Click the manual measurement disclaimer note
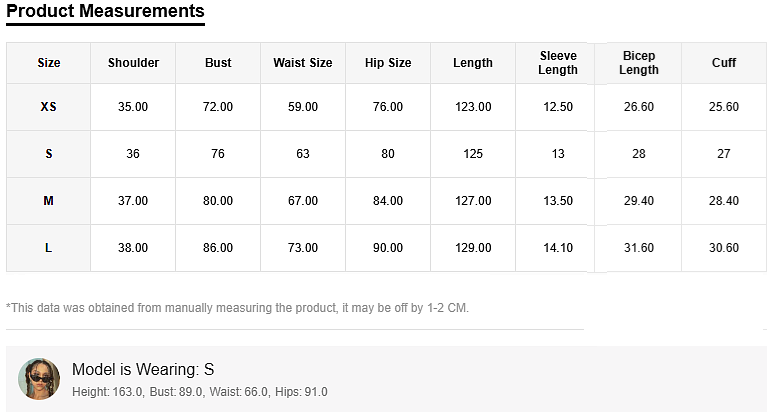The height and width of the screenshot is (412, 772). coord(237,308)
